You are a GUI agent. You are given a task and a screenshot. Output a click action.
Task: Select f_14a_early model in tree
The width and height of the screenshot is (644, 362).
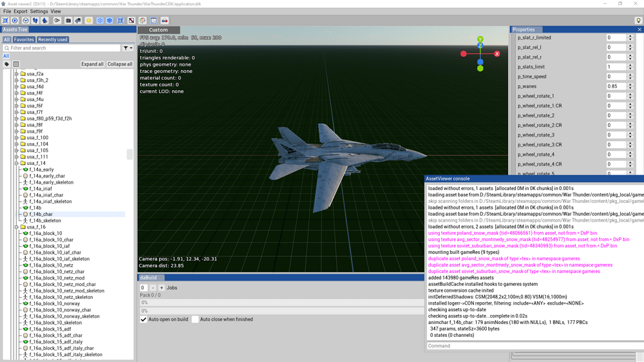tap(41, 169)
